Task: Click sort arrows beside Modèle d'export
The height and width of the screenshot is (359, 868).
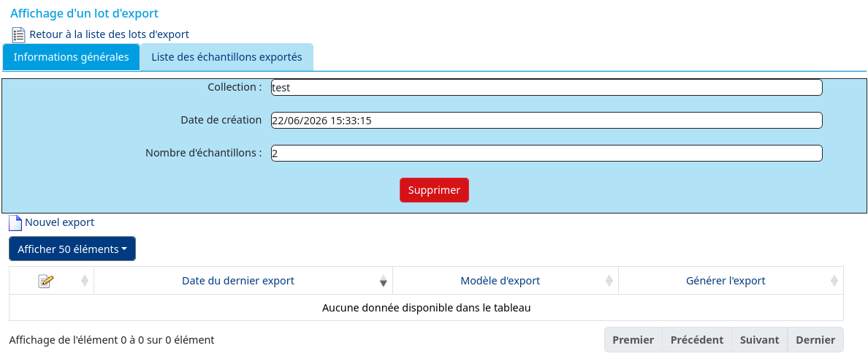Action: (x=609, y=281)
